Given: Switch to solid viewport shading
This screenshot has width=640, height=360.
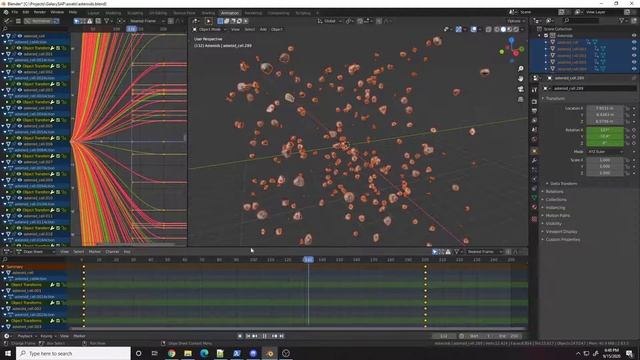Looking at the screenshot, I should point(503,29).
